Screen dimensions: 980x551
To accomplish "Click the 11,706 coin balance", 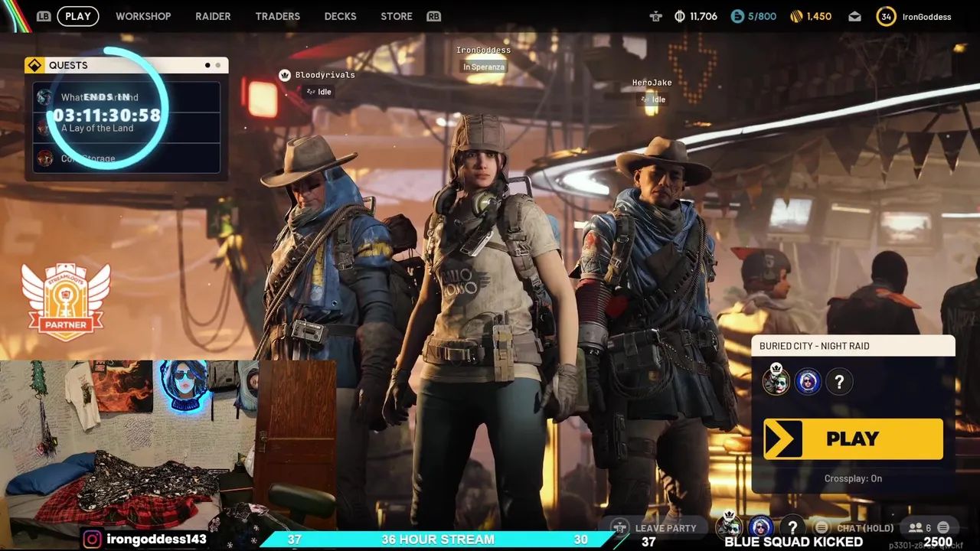I will (x=704, y=16).
